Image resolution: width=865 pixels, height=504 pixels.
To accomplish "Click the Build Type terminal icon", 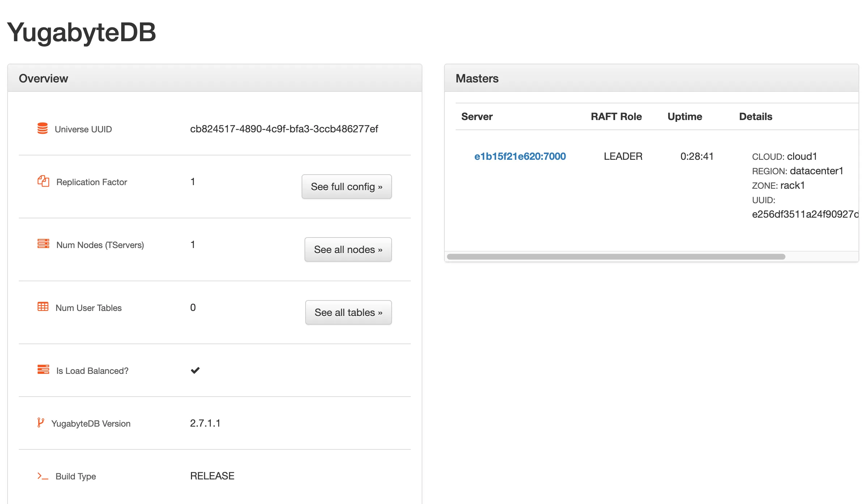I will (x=43, y=476).
